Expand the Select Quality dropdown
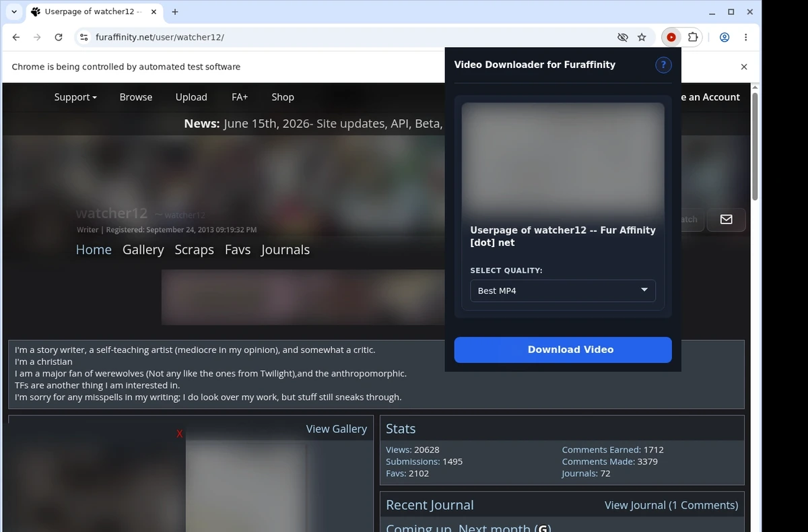808x532 pixels. [563, 291]
